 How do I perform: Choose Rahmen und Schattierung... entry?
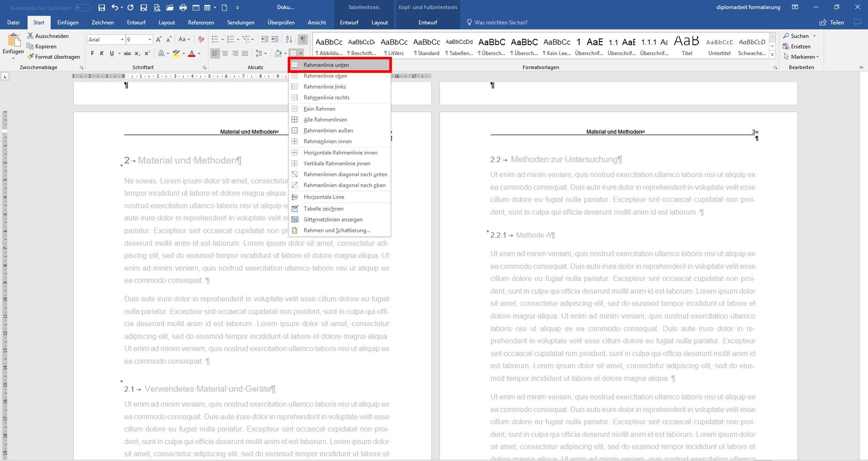[340, 230]
